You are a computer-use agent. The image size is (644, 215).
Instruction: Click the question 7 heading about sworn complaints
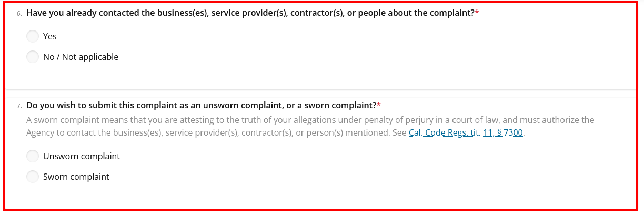coord(201,105)
